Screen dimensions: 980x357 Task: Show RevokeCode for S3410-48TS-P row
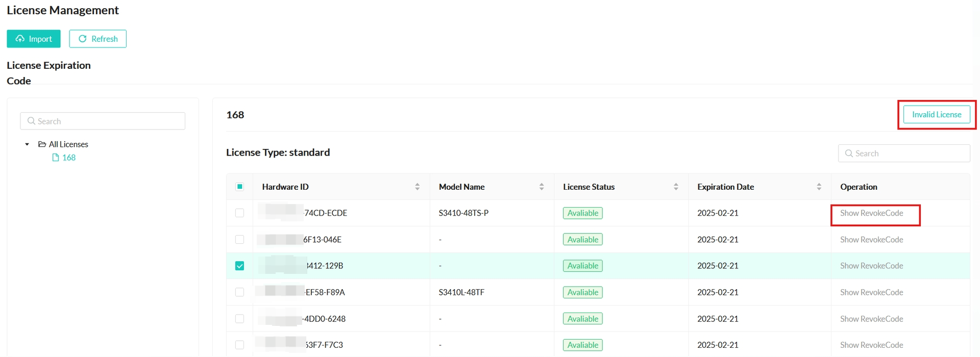871,213
